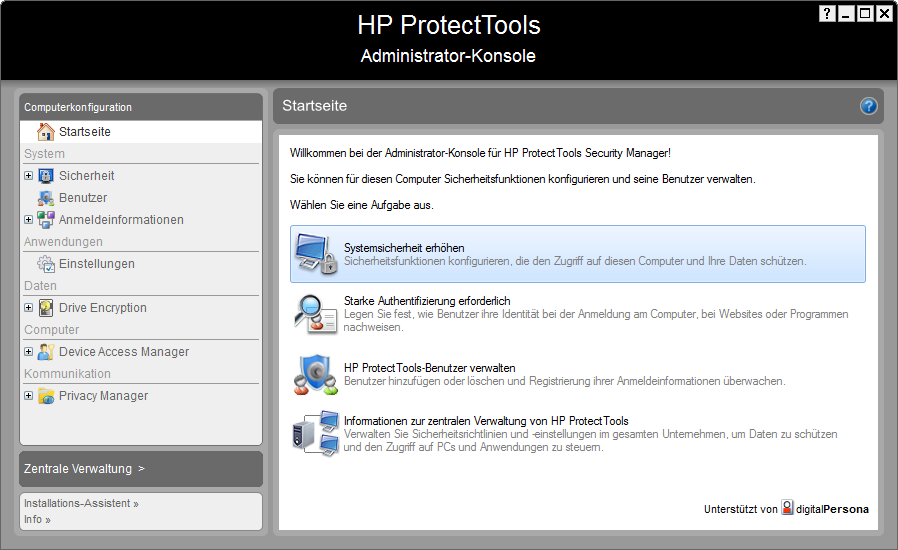
Task: Open Device Access Manager entry
Action: pyautogui.click(x=124, y=352)
